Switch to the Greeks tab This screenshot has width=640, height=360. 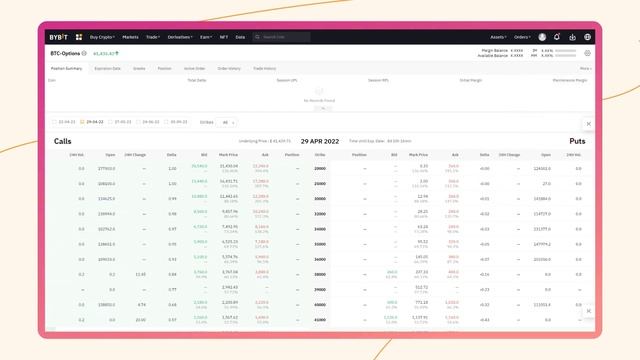(139, 69)
